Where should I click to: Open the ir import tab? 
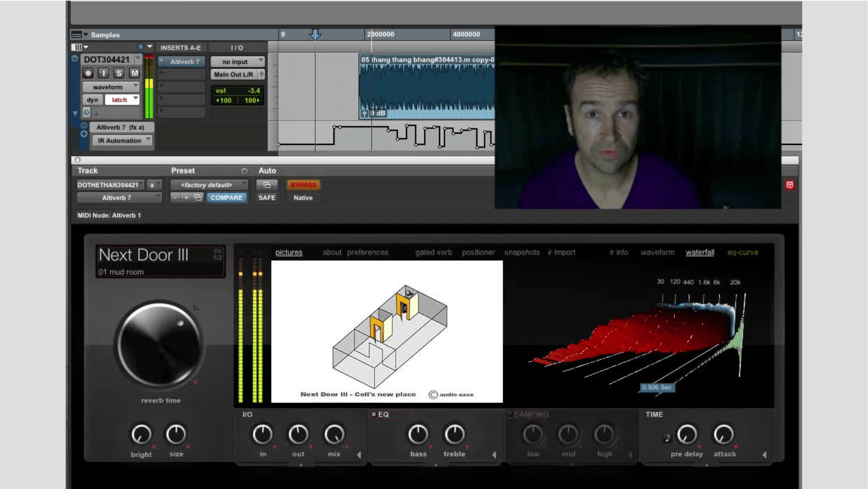(561, 252)
